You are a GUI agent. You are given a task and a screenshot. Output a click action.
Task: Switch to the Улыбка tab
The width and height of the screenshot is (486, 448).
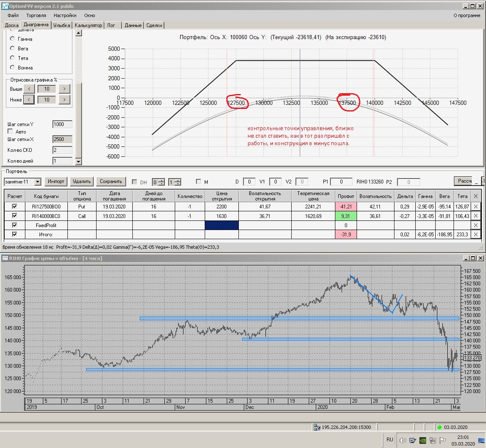tap(61, 25)
